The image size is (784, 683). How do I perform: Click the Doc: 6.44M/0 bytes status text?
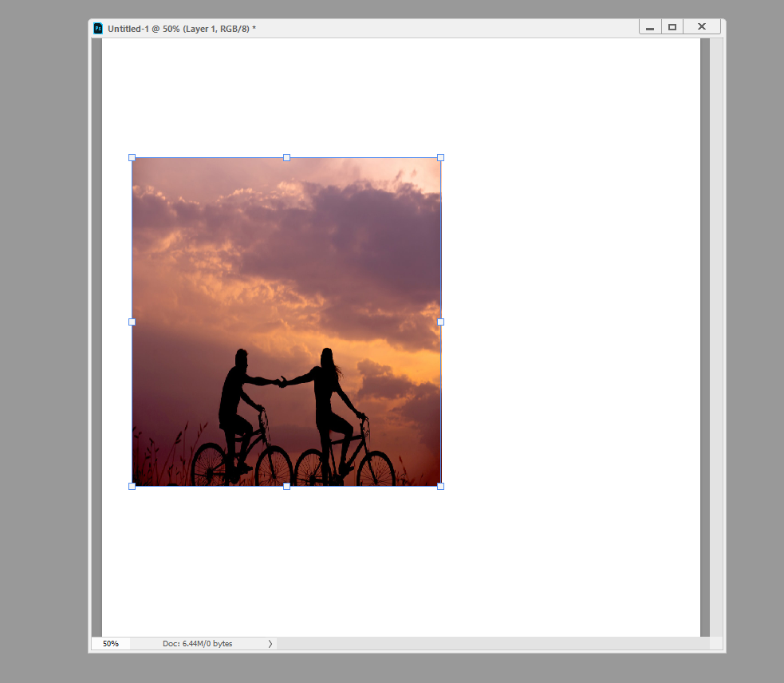click(198, 643)
